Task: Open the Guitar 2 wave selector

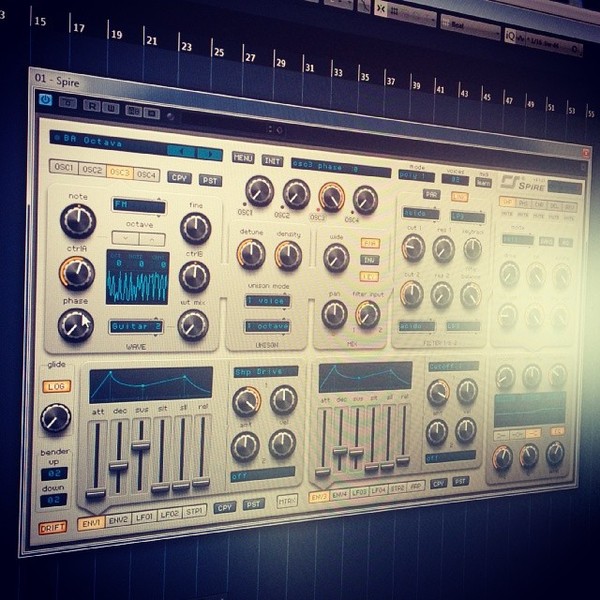Action: click(x=136, y=326)
